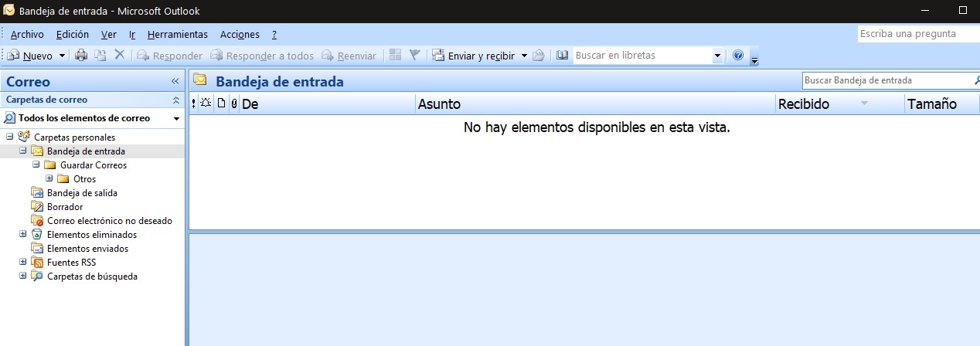The width and height of the screenshot is (980, 346).
Task: Click the Categorize squares icon
Action: (x=396, y=55)
